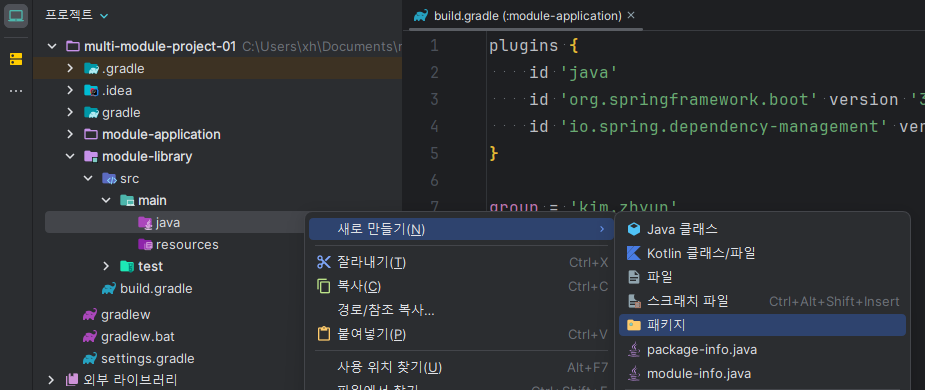This screenshot has height=390, width=925.
Task: Create a new 패키지
Action: [x=762, y=325]
